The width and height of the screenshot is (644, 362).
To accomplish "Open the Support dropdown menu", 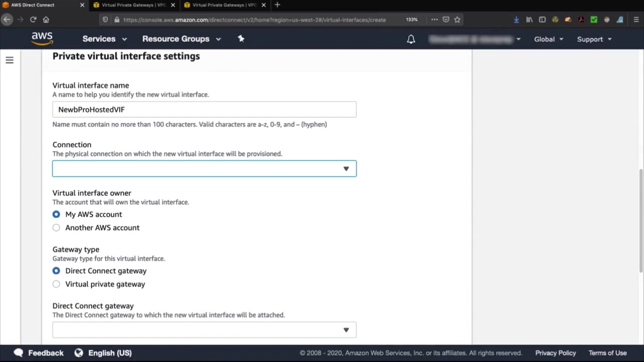I will tap(594, 39).
